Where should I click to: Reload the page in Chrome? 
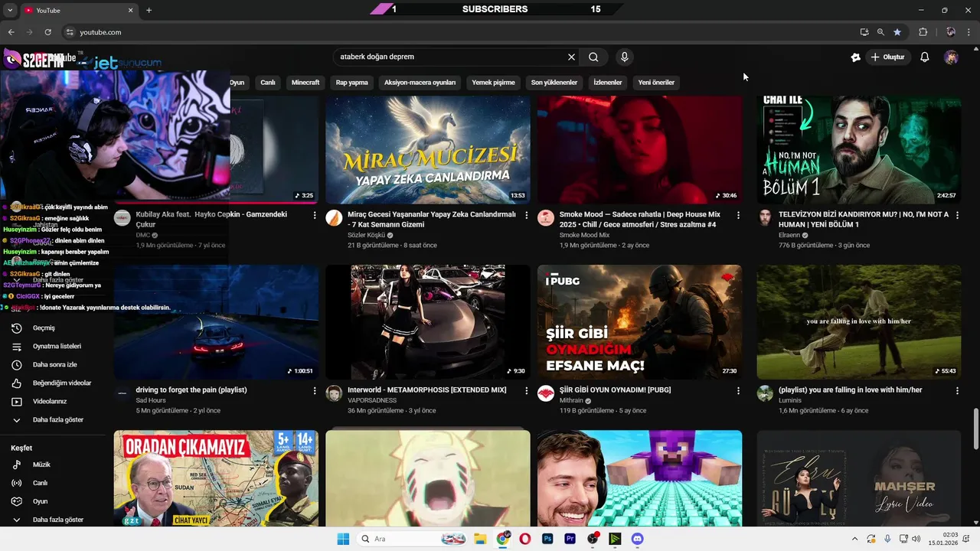(x=47, y=32)
